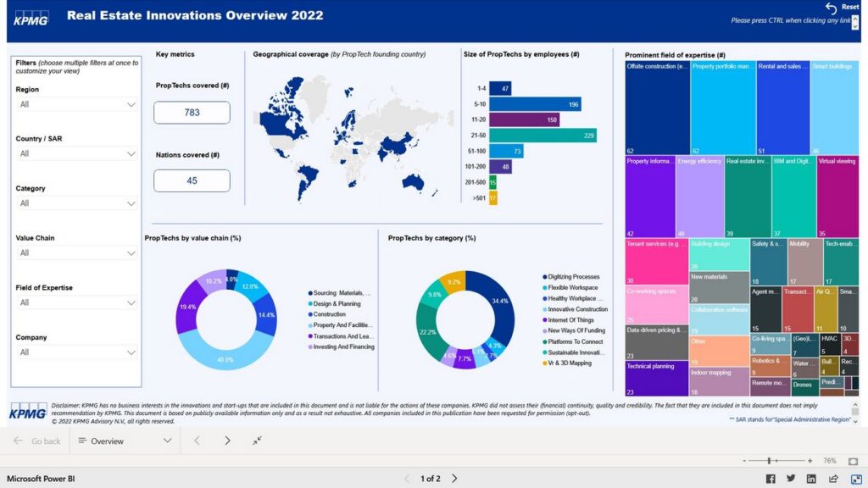Click the share/embed icon next to LinkedIn

(x=833, y=479)
